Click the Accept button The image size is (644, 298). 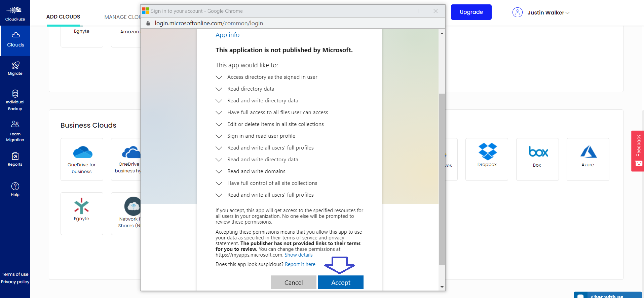point(341,282)
